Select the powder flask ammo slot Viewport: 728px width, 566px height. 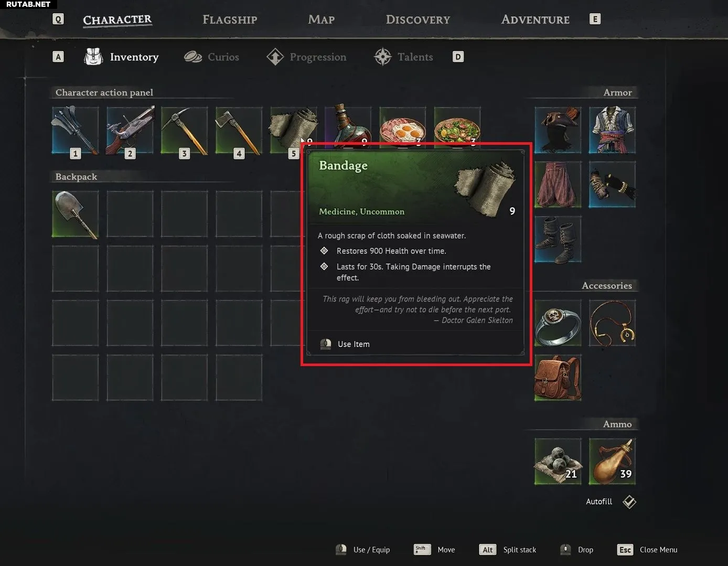tap(613, 462)
